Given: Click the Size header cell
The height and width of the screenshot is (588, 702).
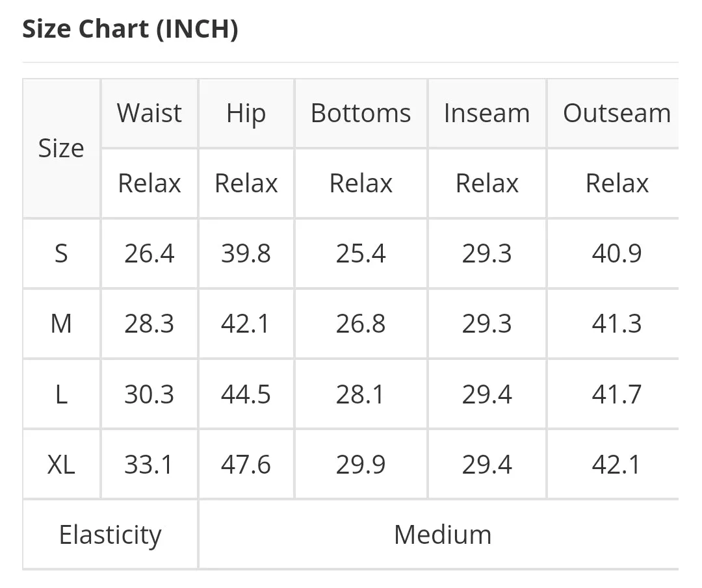Looking at the screenshot, I should point(61,148).
